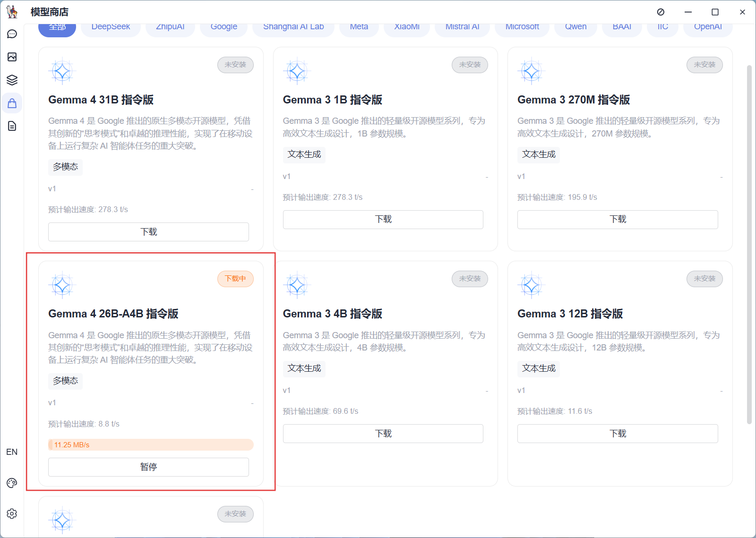The image size is (756, 538).
Task: Click the title Gemma 3 1B 指令版
Action: pos(333,100)
